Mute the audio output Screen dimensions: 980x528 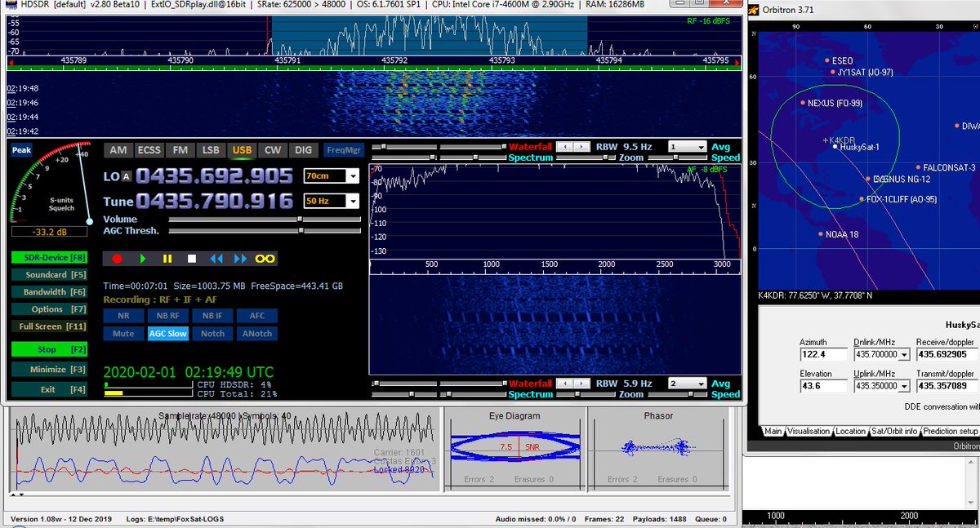pyautogui.click(x=122, y=332)
